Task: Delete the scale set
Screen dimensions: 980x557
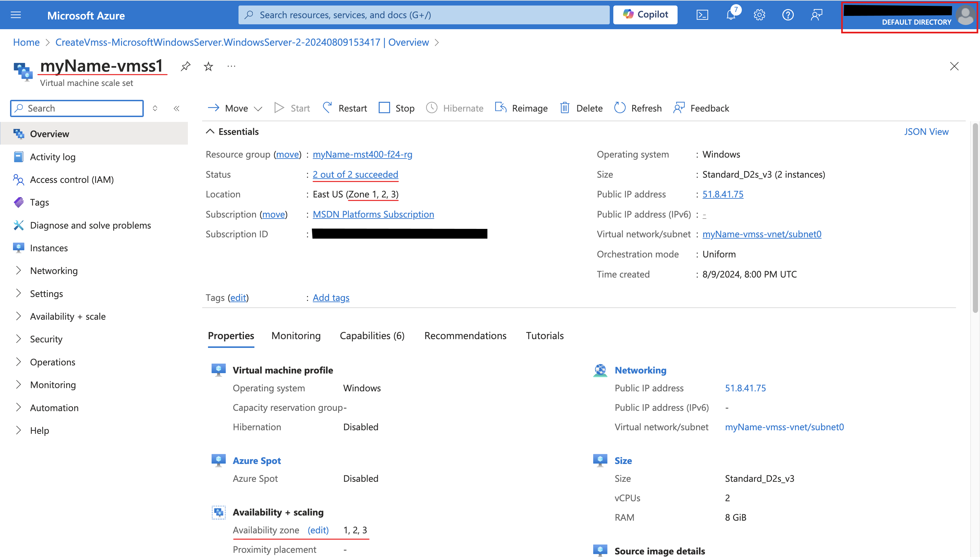Action: [x=581, y=108]
